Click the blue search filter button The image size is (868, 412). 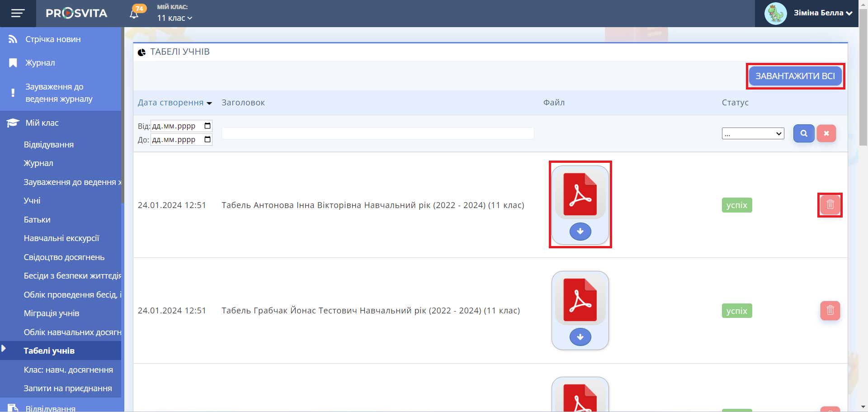point(803,133)
